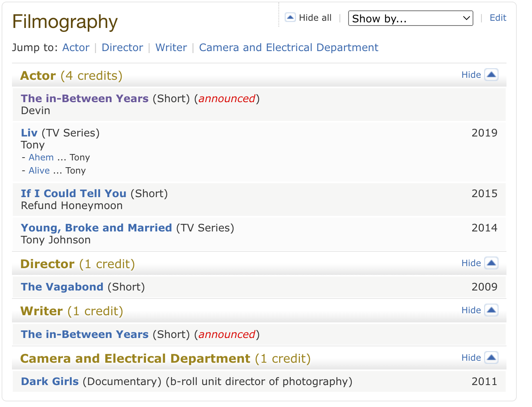Click the Refund Honeymoon role text
Screen dimensions: 532x407
(72, 206)
